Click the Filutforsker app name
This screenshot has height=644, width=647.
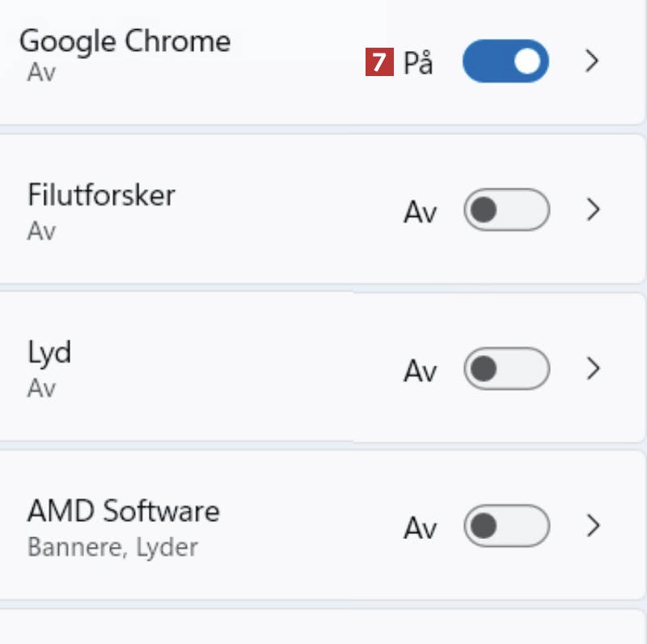coord(101,195)
